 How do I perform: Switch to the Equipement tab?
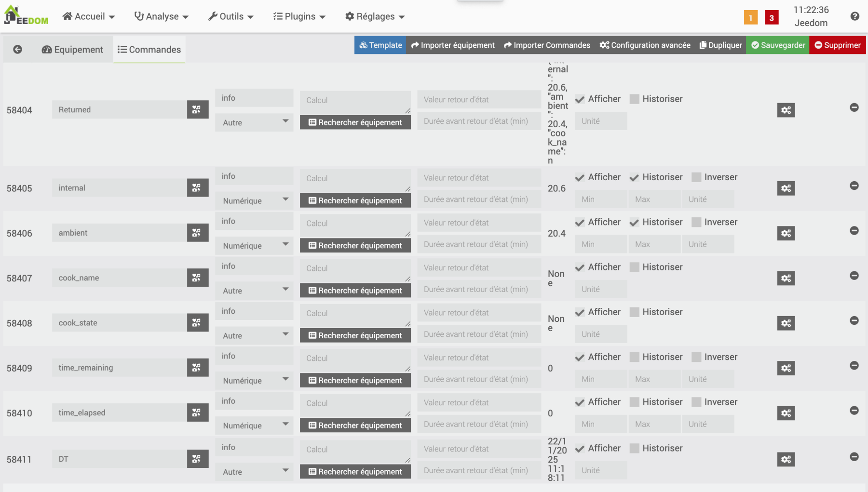pos(73,50)
